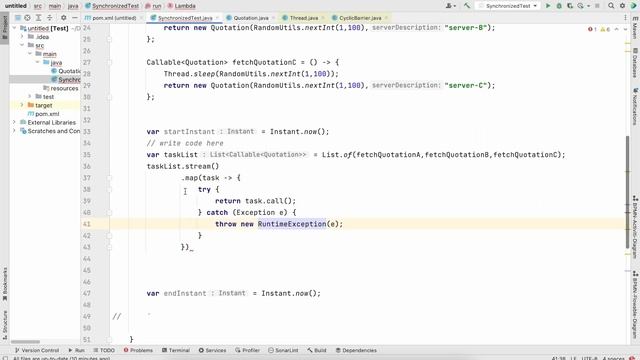The width and height of the screenshot is (640, 360).
Task: Build project with hammer icon
Action: pyautogui.click(x=467, y=6)
